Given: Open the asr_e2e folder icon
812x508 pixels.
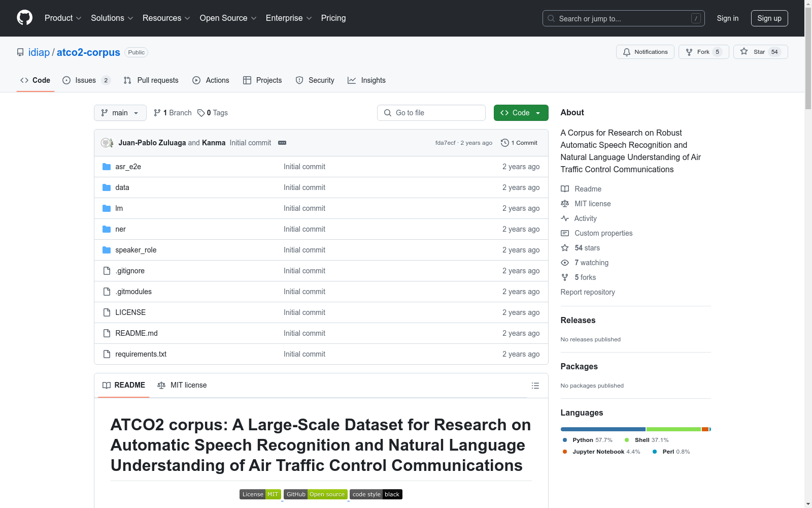Looking at the screenshot, I should coord(107,167).
